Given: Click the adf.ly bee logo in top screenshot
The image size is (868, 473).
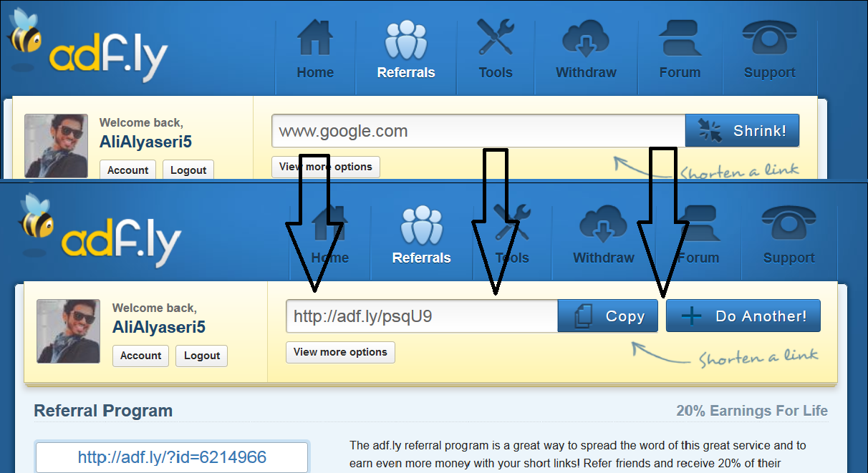Looking at the screenshot, I should [x=87, y=44].
